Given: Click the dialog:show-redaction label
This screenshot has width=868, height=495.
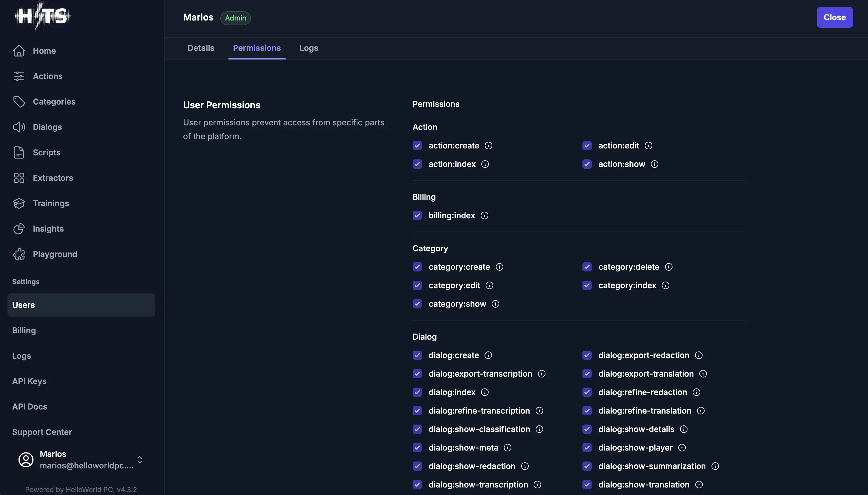Looking at the screenshot, I should [x=472, y=466].
